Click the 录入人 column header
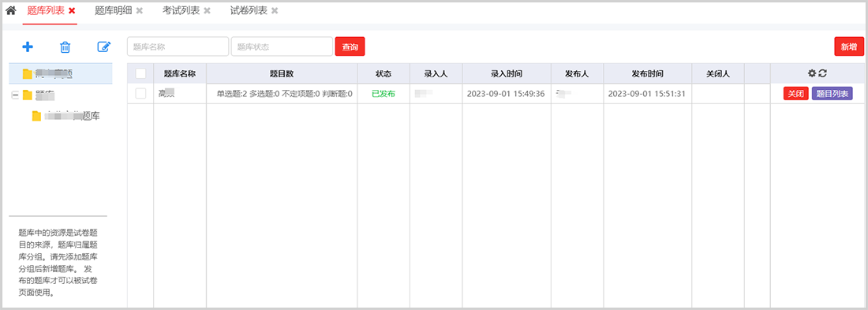868x310 pixels. (436, 73)
